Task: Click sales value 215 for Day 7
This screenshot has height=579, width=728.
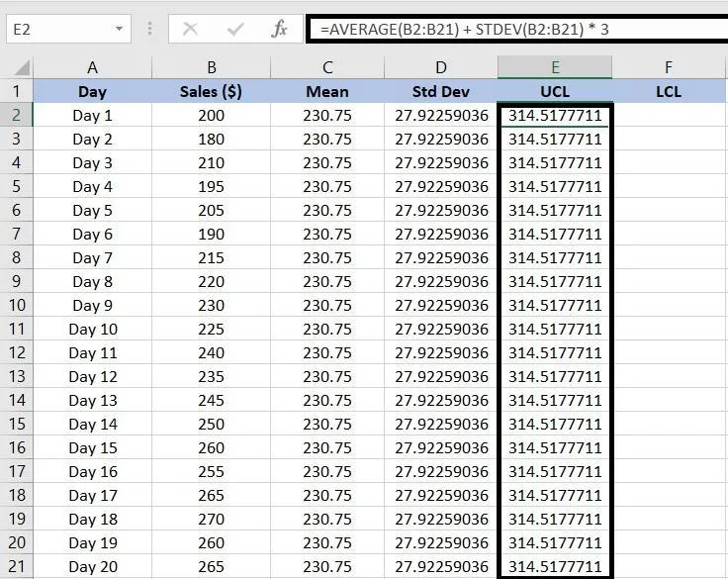Action: point(212,257)
